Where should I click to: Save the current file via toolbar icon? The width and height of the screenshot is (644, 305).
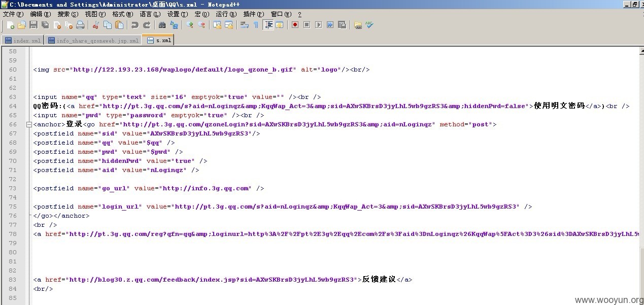pos(33,25)
